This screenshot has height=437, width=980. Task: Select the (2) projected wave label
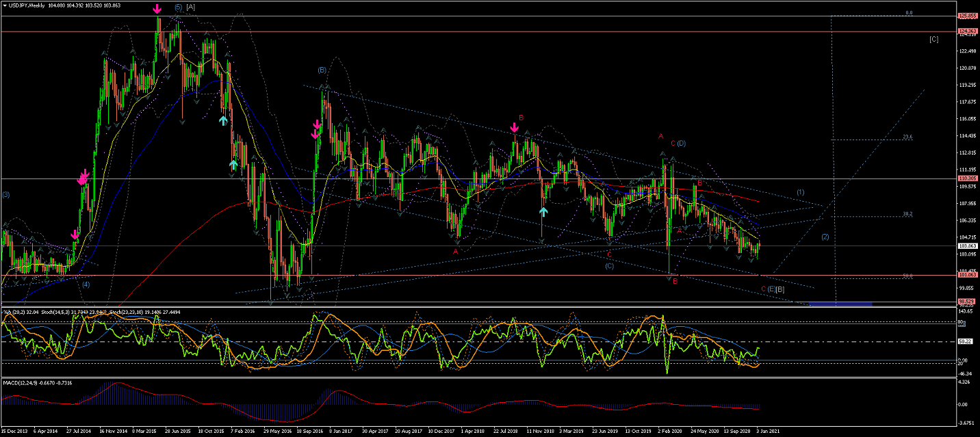pyautogui.click(x=825, y=237)
